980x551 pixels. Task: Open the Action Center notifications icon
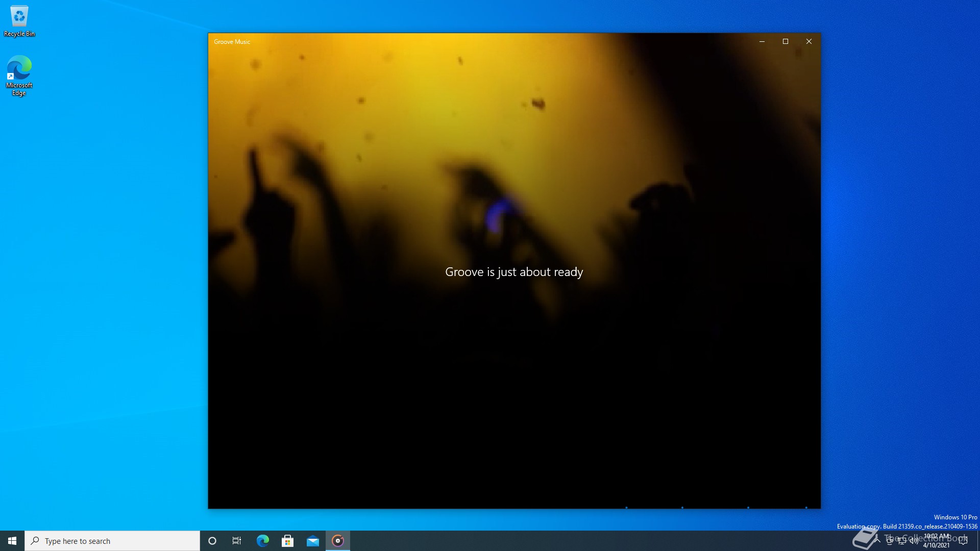963,541
